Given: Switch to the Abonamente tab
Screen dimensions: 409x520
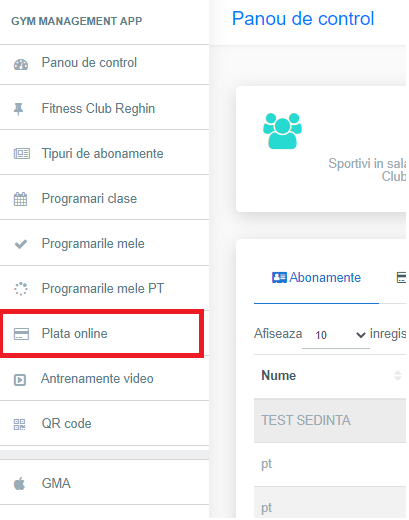Looking at the screenshot, I should pos(316,278).
